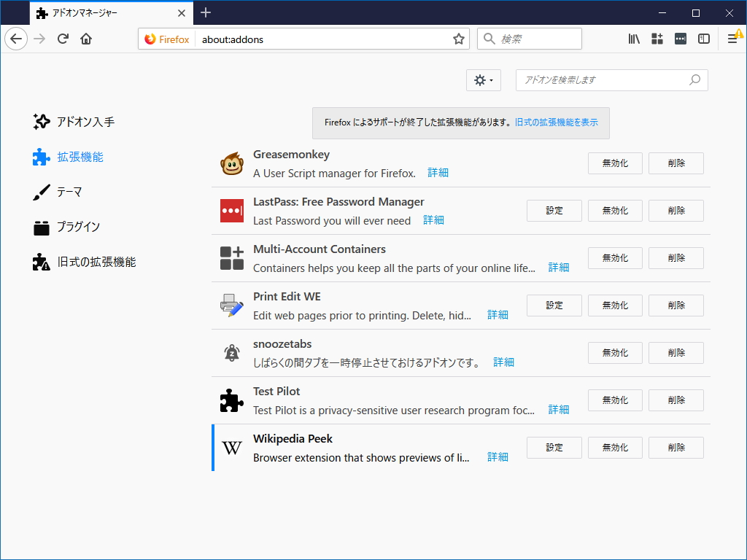Open the Firefox hamburger menu

(x=733, y=39)
